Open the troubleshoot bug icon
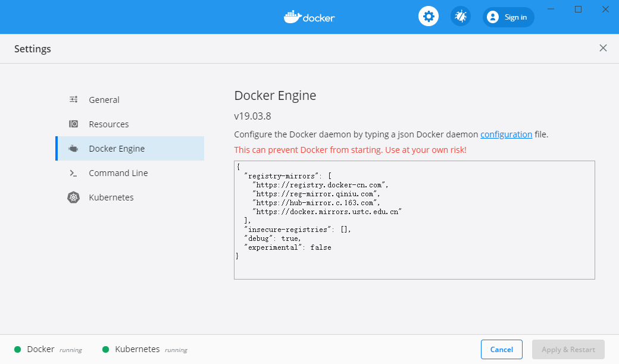 460,17
